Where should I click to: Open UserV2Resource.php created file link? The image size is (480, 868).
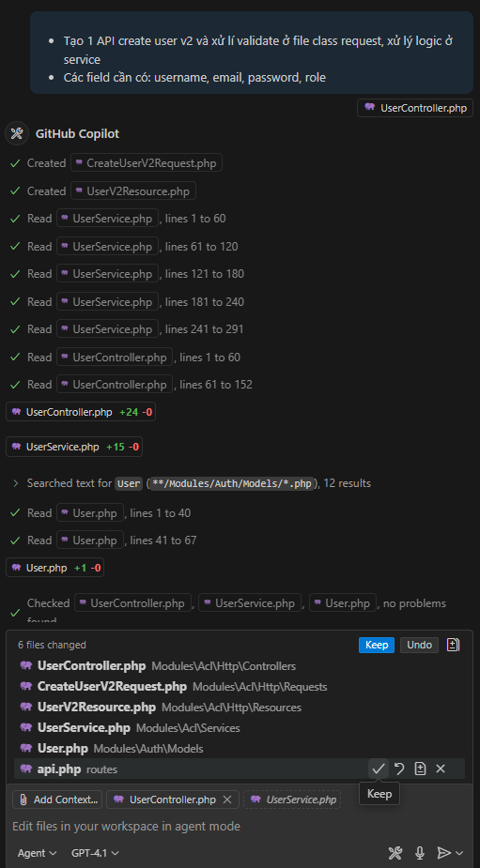pos(133,191)
